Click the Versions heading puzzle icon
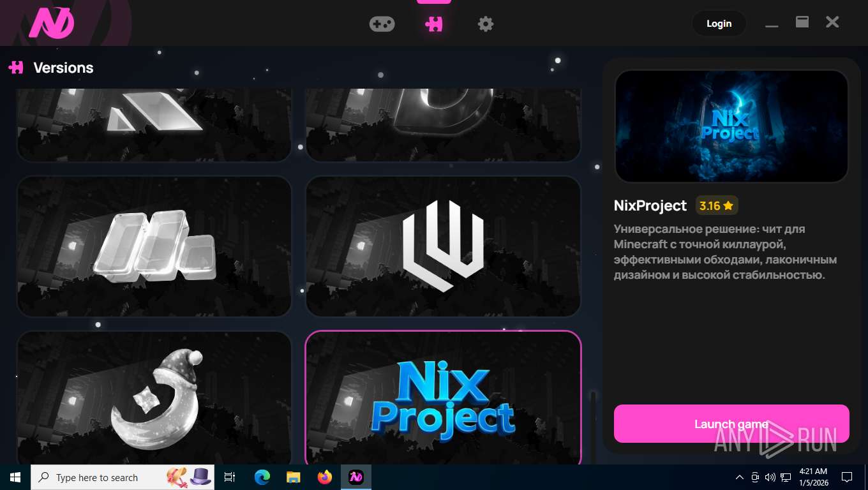This screenshot has height=490, width=868. point(16,67)
